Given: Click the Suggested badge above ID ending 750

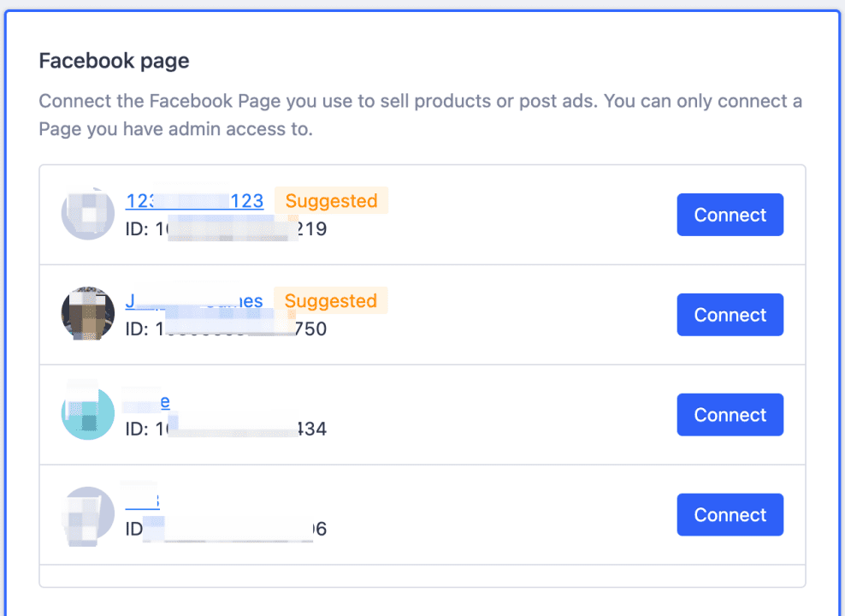Looking at the screenshot, I should (331, 300).
